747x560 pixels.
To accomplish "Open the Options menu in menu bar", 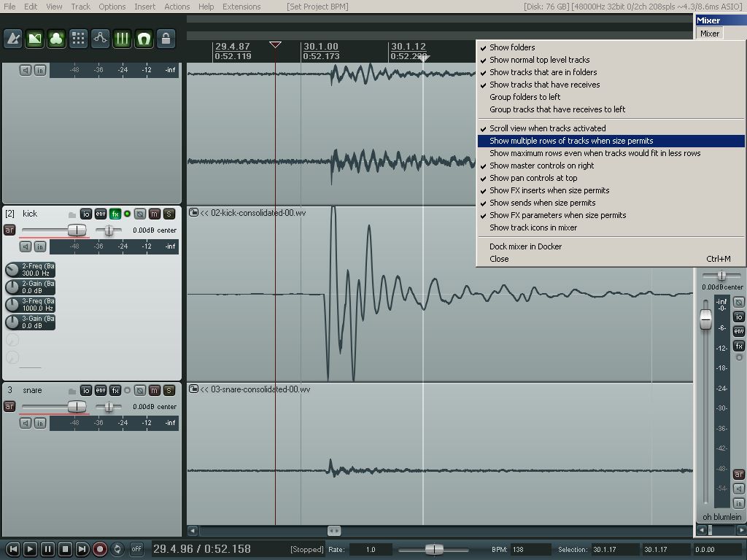I will [x=112, y=7].
